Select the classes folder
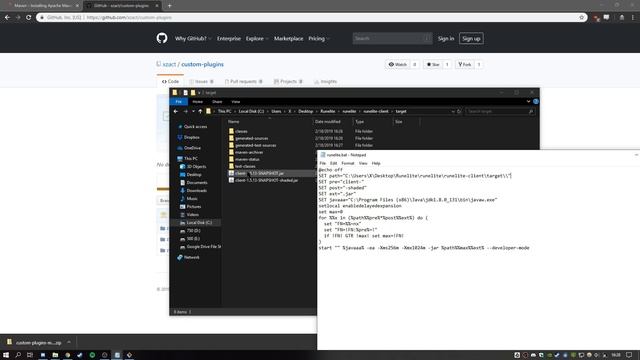Screen dimensions: 640x360 tap(241, 131)
